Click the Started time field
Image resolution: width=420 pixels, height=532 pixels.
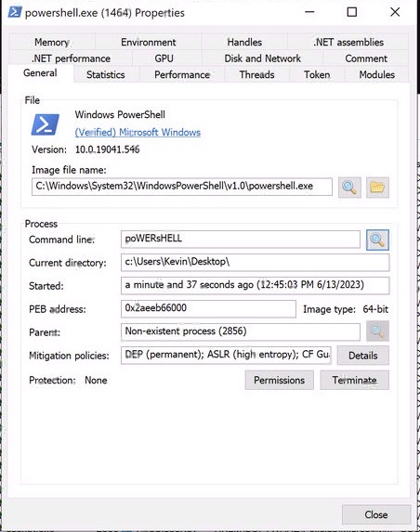click(x=255, y=285)
